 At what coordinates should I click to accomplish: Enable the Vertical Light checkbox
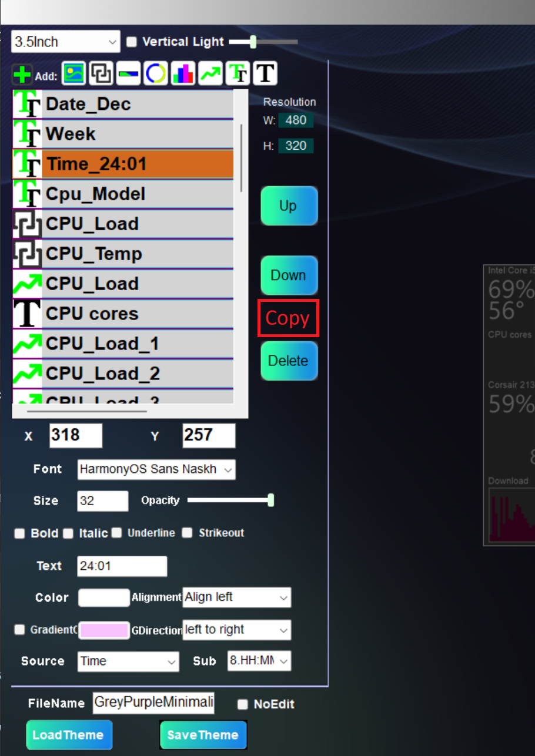[132, 42]
